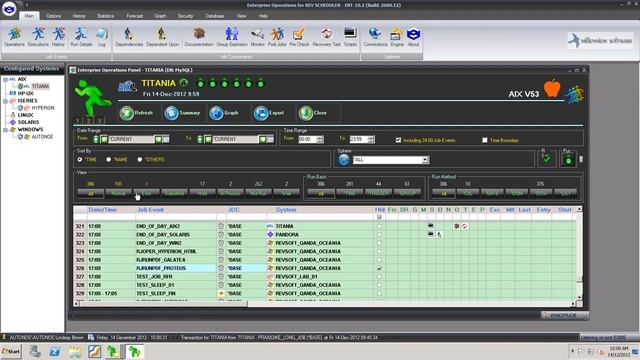Click the Refresh button in Operations Panel
The image size is (640, 360).
pos(137,113)
